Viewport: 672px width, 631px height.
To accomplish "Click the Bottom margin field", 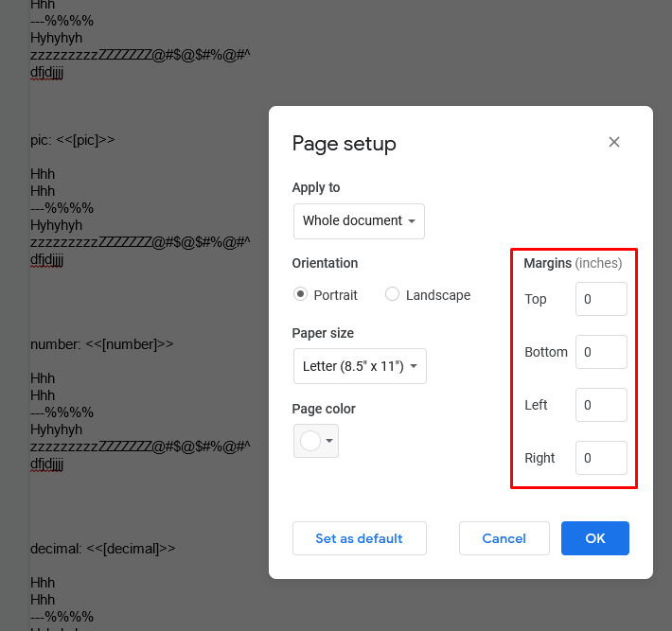I will click(601, 352).
